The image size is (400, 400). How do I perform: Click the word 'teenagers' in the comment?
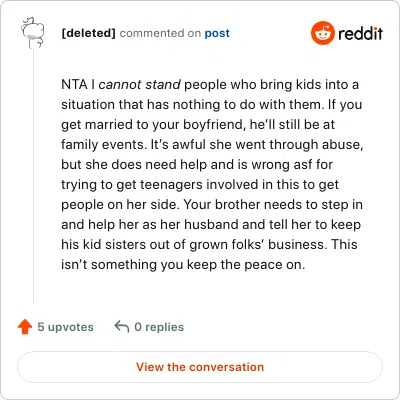[171, 185]
